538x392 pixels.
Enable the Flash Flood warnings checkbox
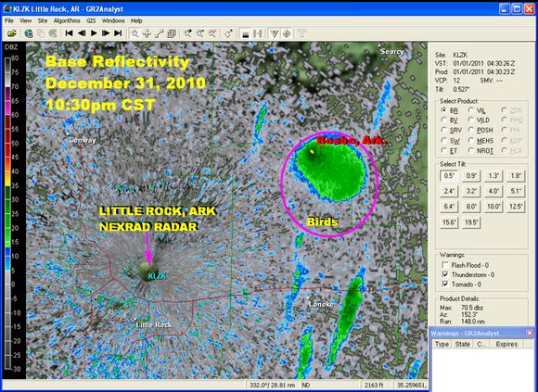(x=445, y=265)
